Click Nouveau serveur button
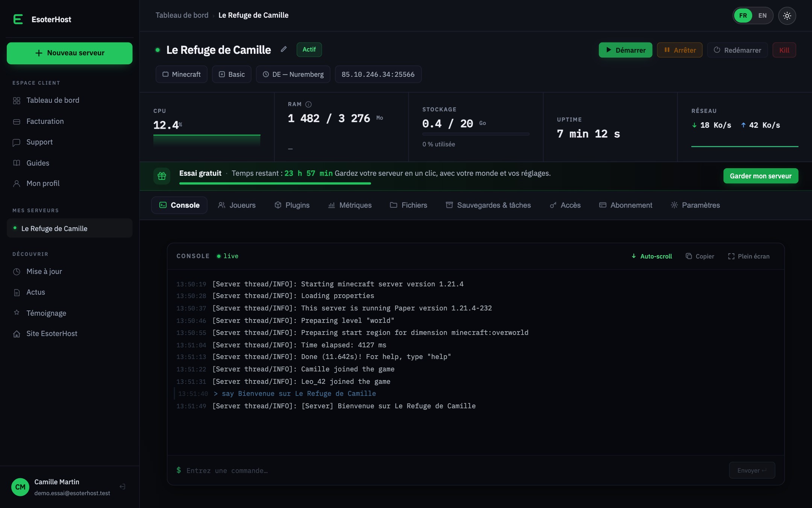The height and width of the screenshot is (508, 812). [x=70, y=53]
